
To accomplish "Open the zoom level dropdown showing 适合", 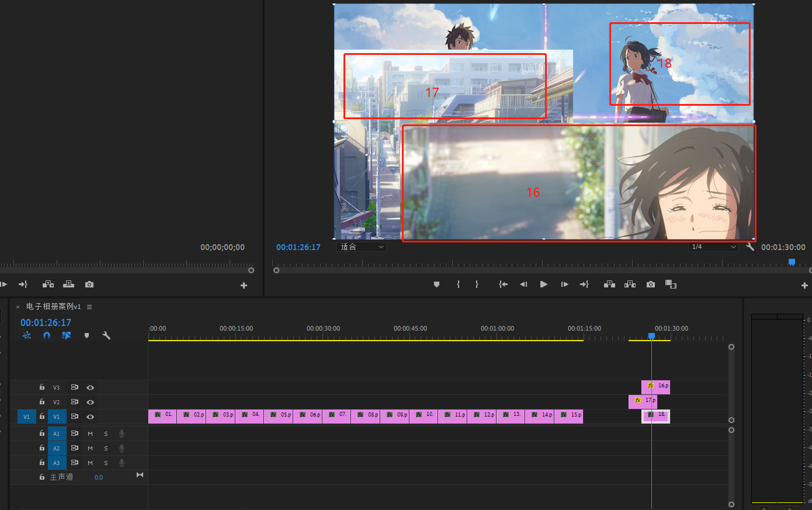I will click(362, 247).
